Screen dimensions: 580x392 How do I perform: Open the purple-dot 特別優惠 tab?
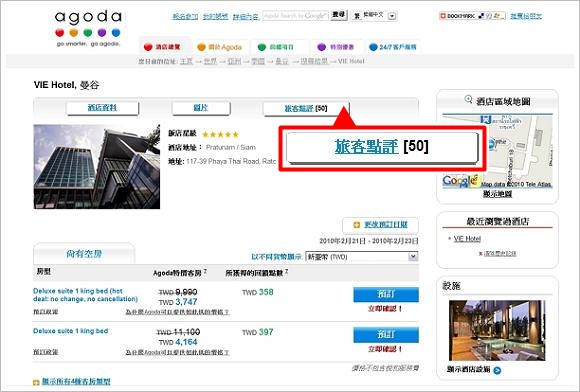pyautogui.click(x=336, y=47)
